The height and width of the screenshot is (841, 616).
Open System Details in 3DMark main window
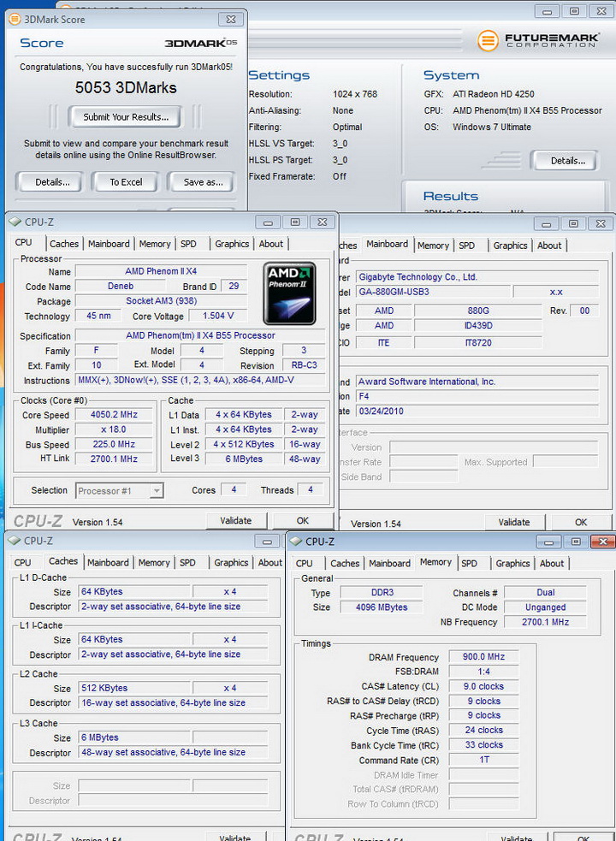click(567, 161)
